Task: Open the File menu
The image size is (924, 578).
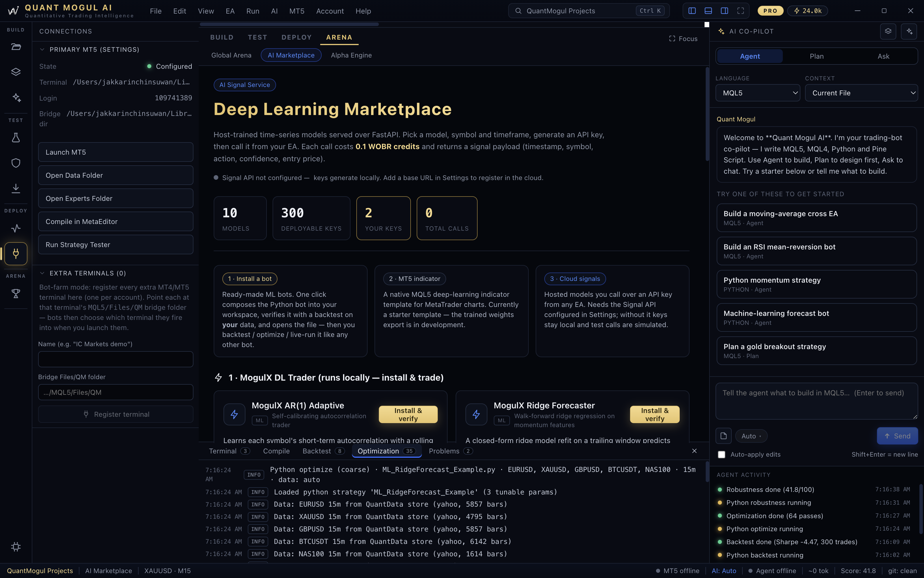Action: click(156, 11)
